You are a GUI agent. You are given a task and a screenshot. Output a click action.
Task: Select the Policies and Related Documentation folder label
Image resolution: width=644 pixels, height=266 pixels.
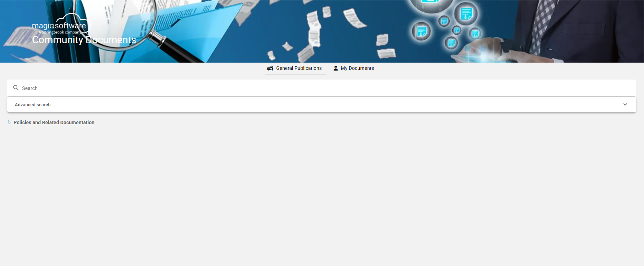(54, 122)
